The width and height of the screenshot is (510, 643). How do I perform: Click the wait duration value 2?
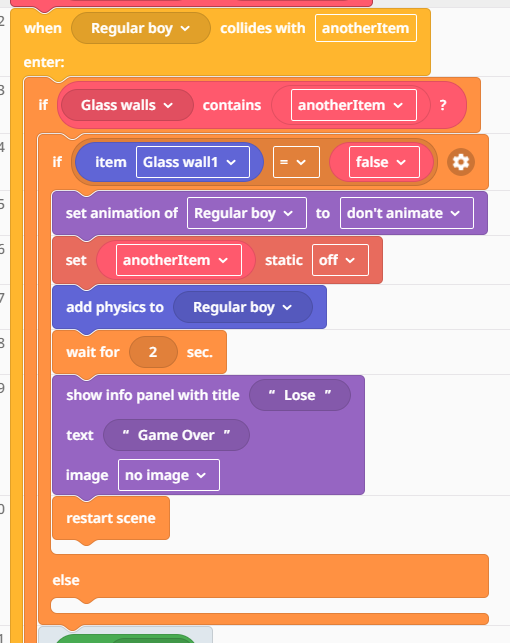153,352
